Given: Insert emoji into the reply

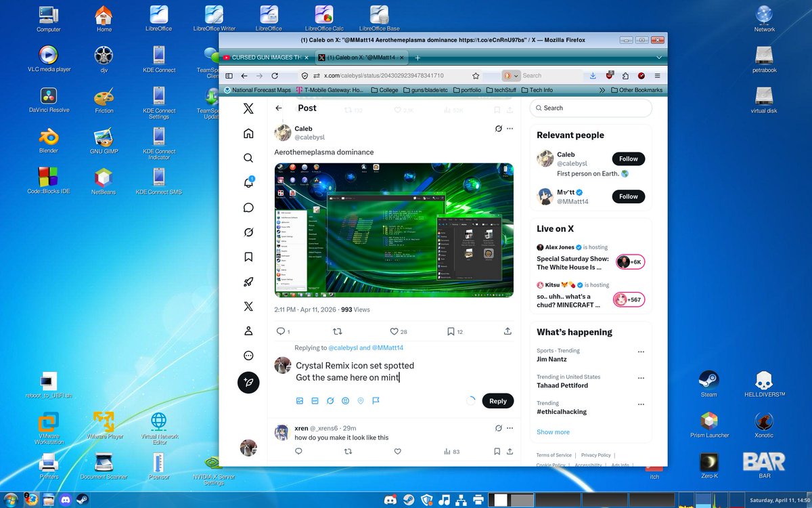Looking at the screenshot, I should (x=345, y=401).
